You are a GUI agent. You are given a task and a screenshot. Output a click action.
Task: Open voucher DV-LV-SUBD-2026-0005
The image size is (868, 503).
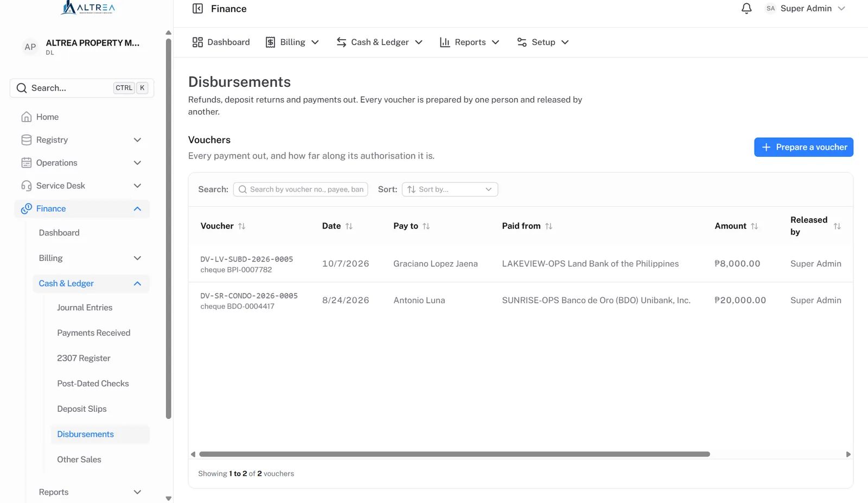click(247, 259)
